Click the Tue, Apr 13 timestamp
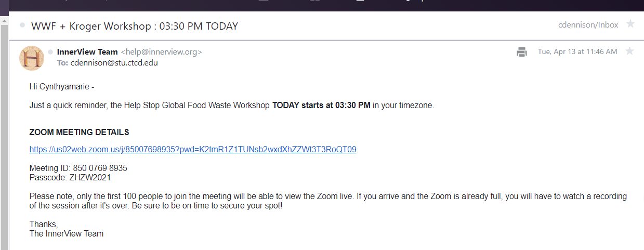The width and height of the screenshot is (644, 250). tap(577, 52)
